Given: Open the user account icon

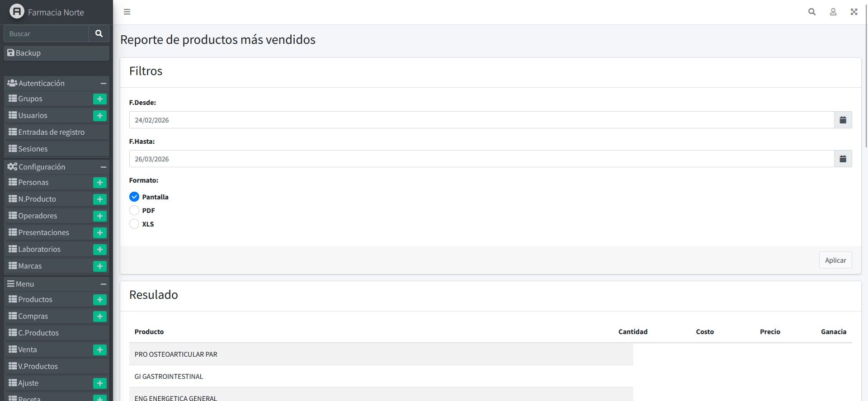Looking at the screenshot, I should pyautogui.click(x=833, y=12).
